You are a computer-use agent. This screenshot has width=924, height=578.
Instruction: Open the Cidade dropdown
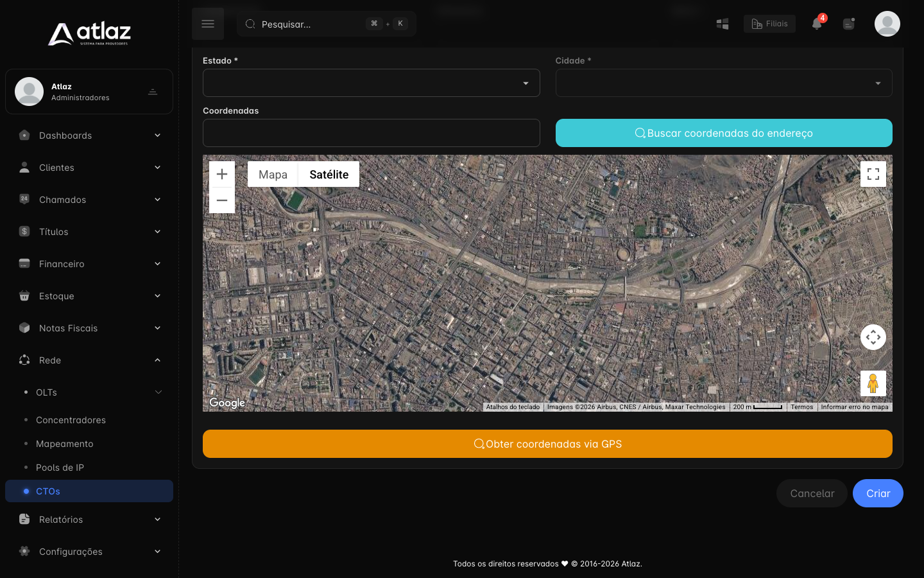pos(724,83)
